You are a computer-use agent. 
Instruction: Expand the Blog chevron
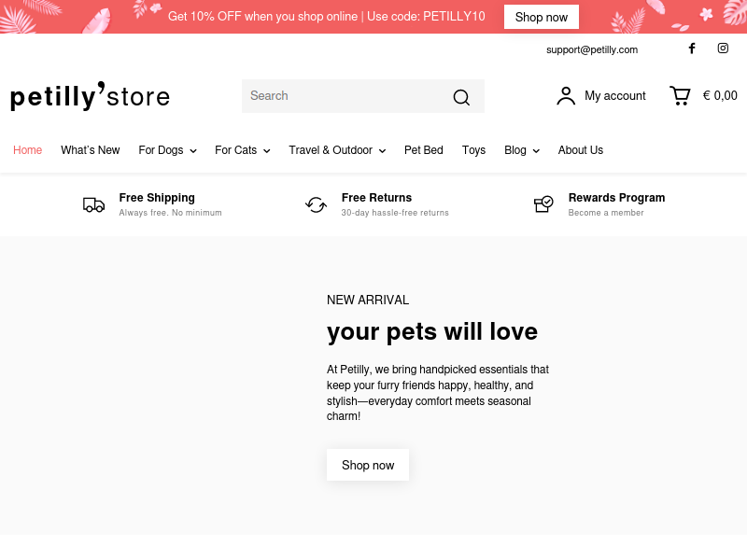pos(536,151)
